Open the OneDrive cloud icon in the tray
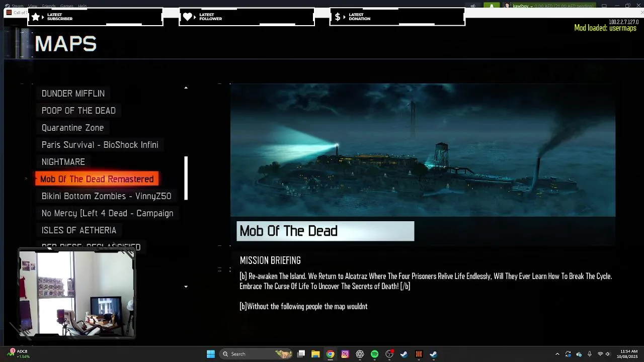 [x=579, y=354]
